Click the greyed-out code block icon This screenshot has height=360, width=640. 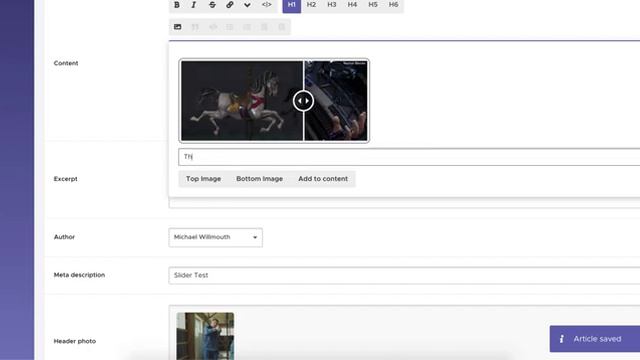(213, 27)
